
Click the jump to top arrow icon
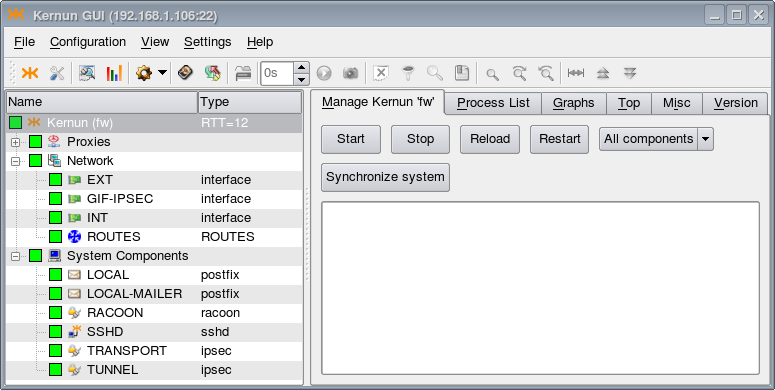click(x=603, y=74)
